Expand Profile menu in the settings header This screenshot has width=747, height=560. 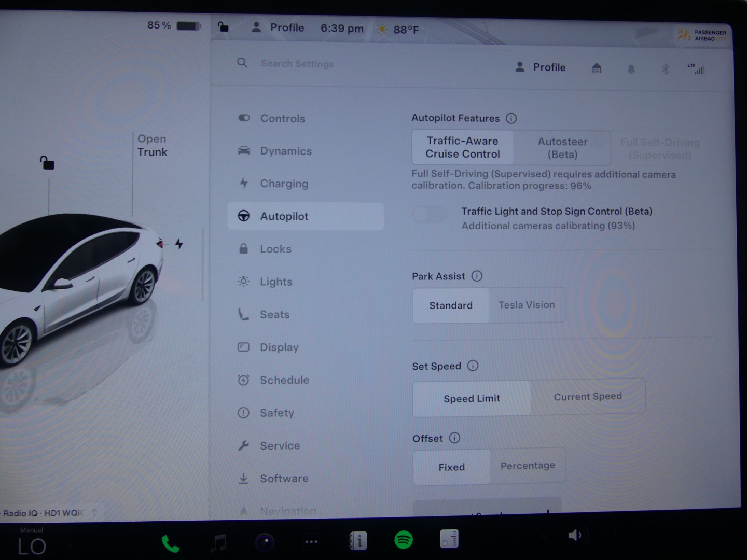[541, 67]
